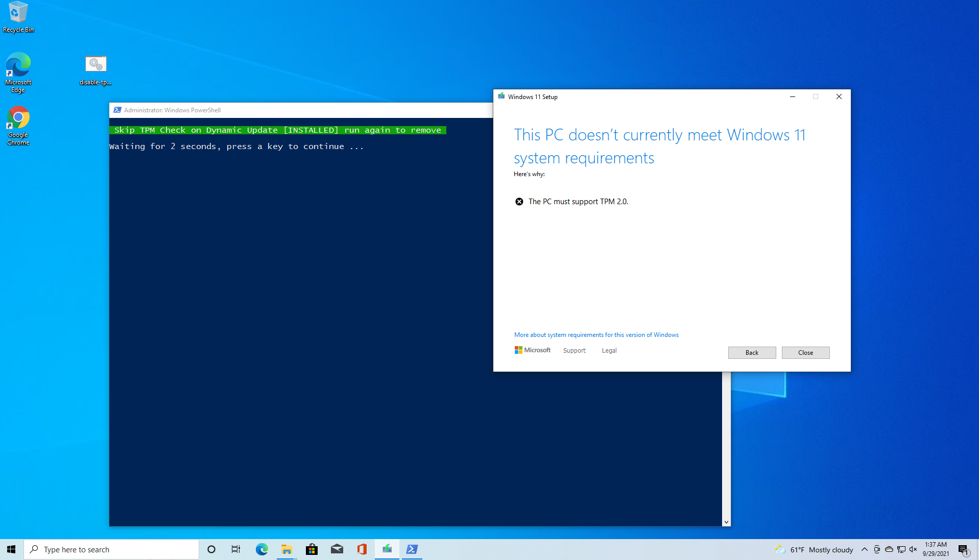Click PowerShell scrollbar down arrow
This screenshot has height=560, width=979.
(726, 522)
